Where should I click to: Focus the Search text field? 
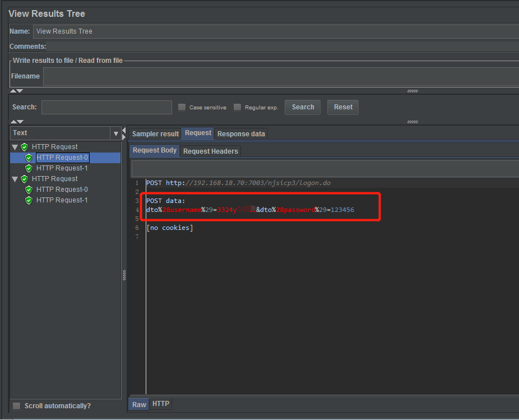(106, 107)
